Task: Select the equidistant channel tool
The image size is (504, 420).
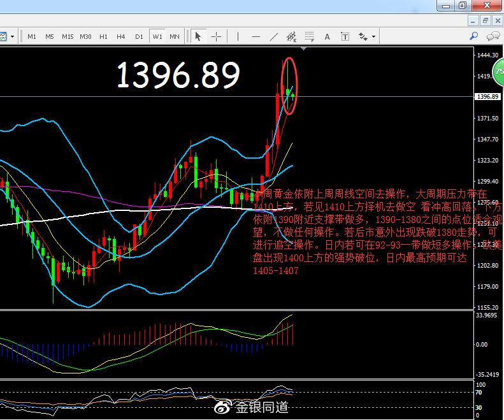Action: pos(292,37)
